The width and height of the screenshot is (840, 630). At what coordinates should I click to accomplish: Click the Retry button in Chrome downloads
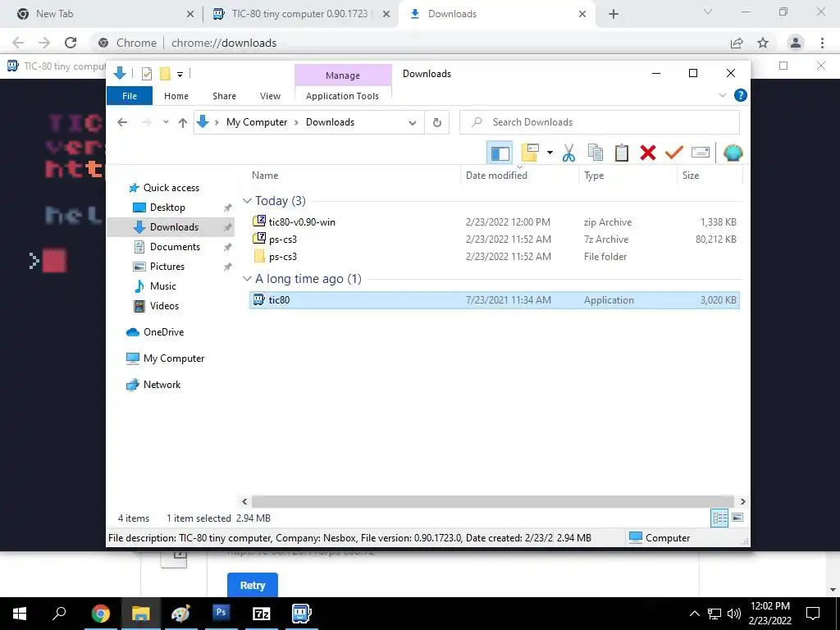coord(253,585)
